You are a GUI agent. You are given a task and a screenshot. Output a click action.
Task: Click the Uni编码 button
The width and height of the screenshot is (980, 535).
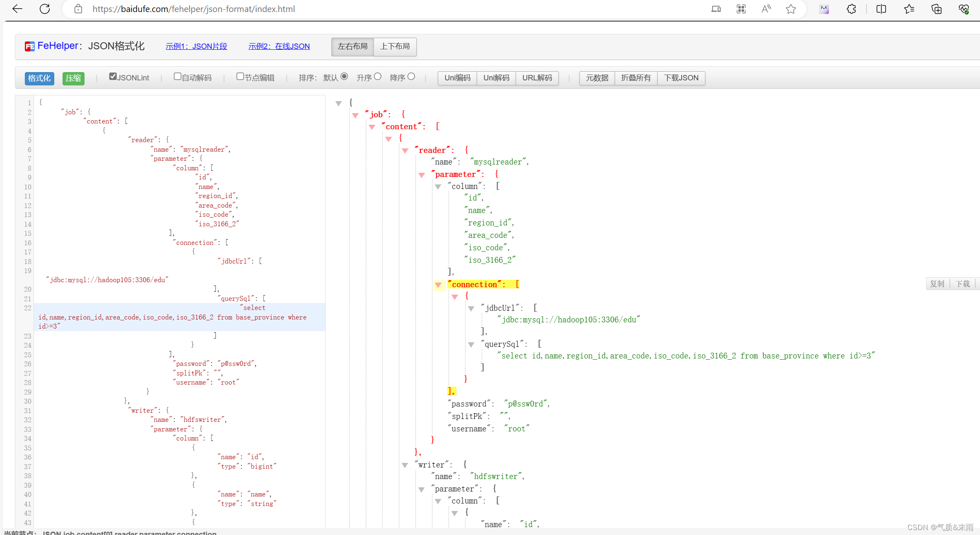(457, 78)
